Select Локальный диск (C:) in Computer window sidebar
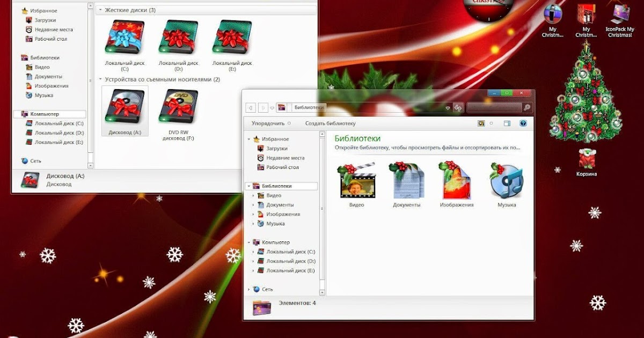Image resolution: width=644 pixels, height=338 pixels. [55, 123]
